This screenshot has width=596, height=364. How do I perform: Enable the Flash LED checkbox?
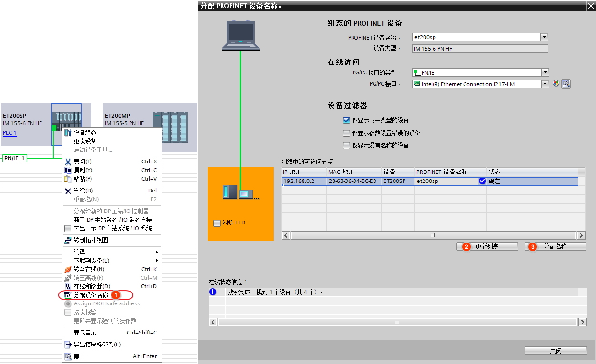coord(217,222)
